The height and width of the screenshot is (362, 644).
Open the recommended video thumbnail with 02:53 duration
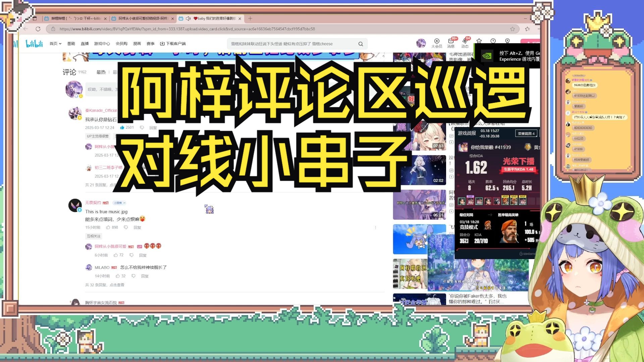point(419,136)
